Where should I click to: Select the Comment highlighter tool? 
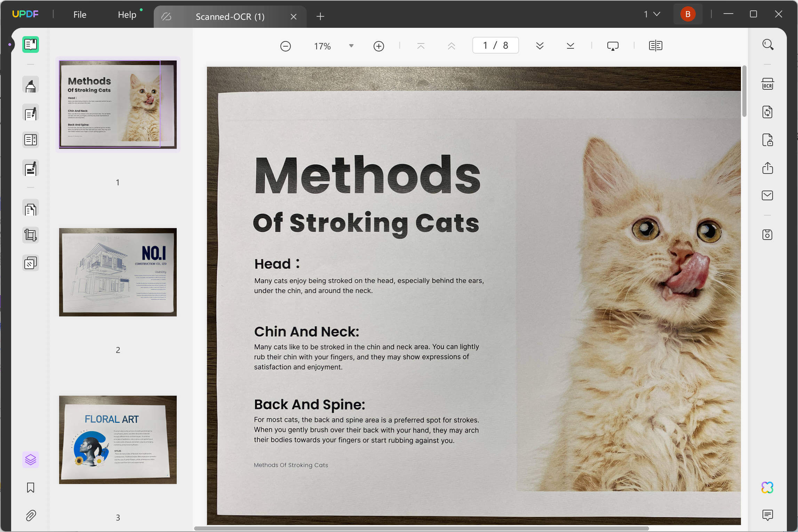coord(31,85)
